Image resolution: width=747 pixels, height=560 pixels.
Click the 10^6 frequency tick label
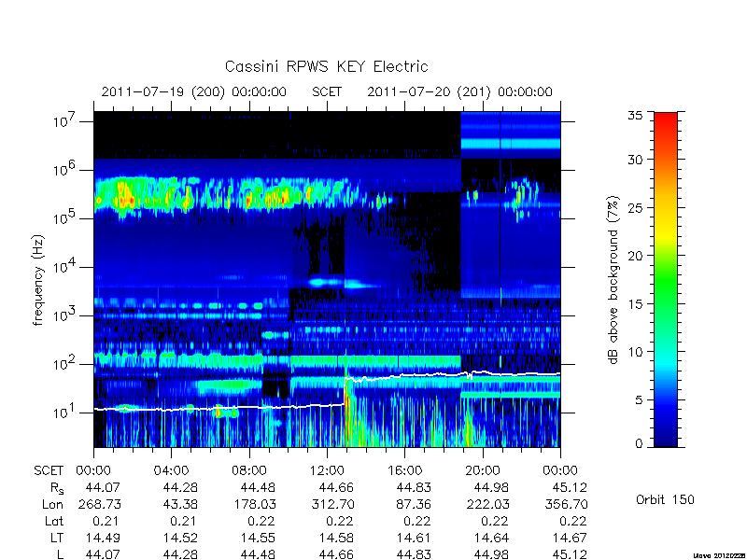pos(66,170)
